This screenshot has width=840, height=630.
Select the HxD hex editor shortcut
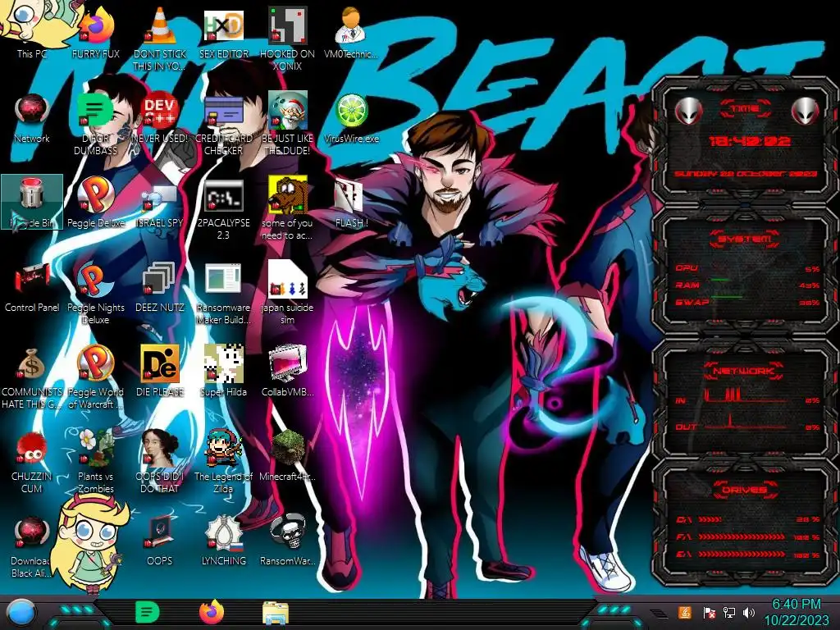tap(223, 32)
